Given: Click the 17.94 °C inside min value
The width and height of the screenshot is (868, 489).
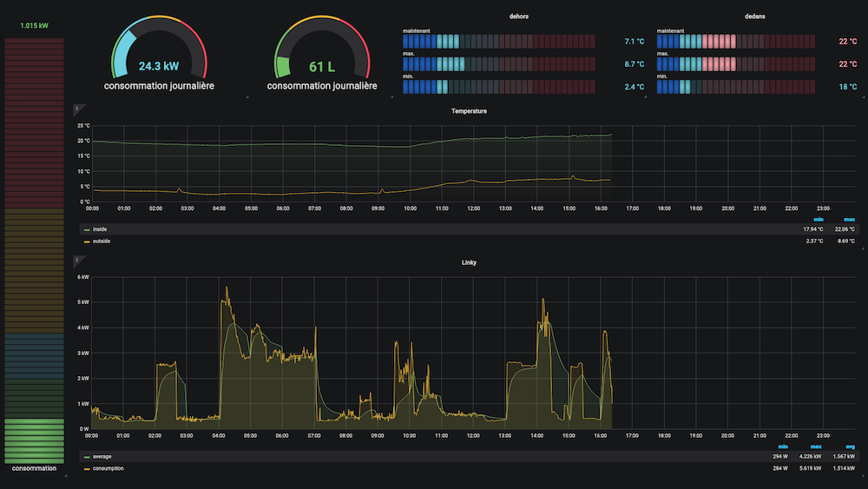Looking at the screenshot, I should (812, 229).
